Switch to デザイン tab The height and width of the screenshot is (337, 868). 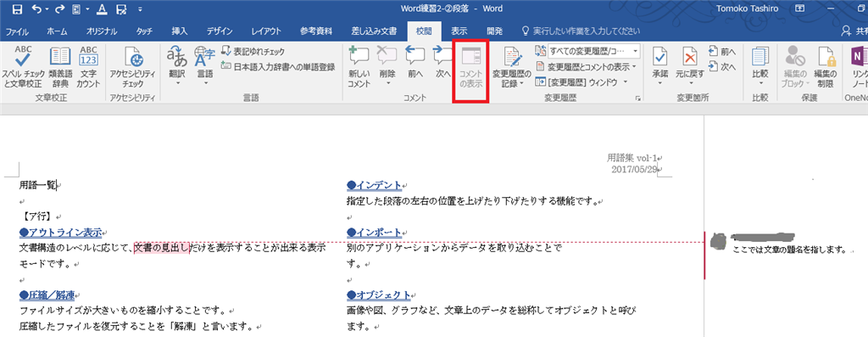coord(220,31)
